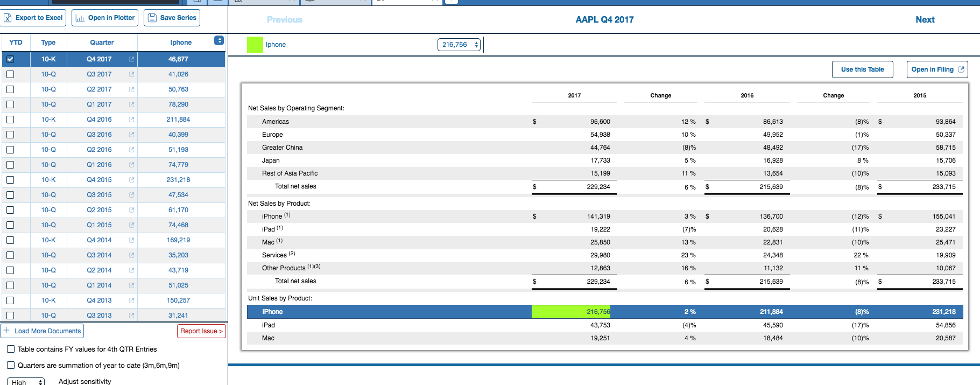Image resolution: width=980 pixels, height=385 pixels.
Task: Click the Excel icon in Export to Excel
Action: point(8,18)
